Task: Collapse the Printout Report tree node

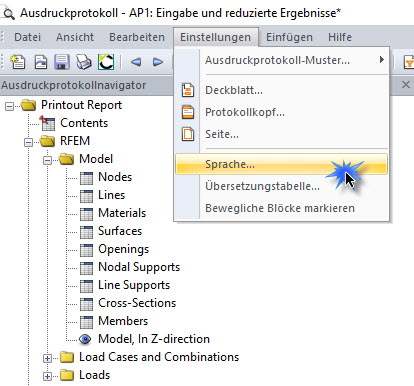Action: [10, 106]
